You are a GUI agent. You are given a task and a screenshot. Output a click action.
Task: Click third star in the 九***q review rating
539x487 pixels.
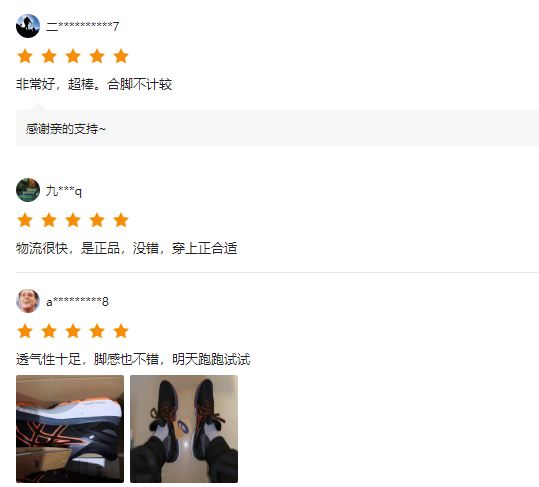pyautogui.click(x=73, y=220)
